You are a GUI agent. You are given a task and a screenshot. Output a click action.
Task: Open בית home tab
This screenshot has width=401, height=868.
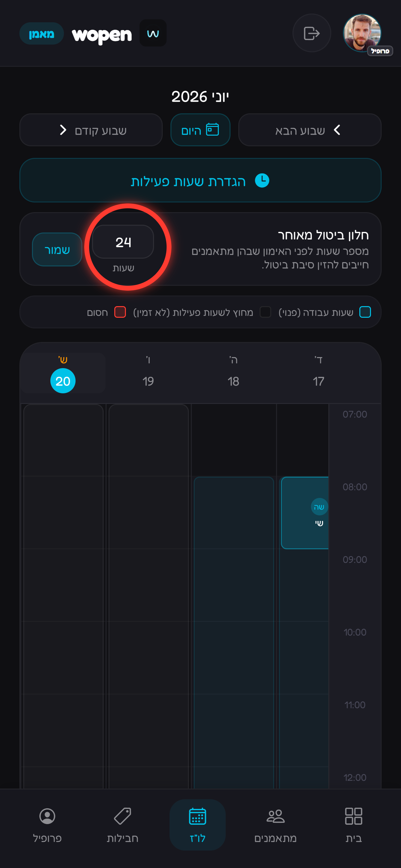pos(354,824)
